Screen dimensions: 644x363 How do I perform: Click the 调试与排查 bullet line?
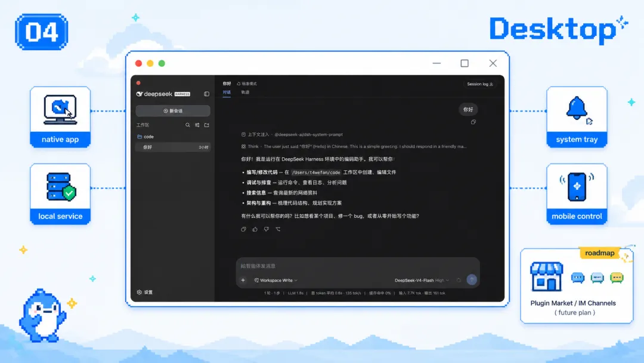point(295,183)
